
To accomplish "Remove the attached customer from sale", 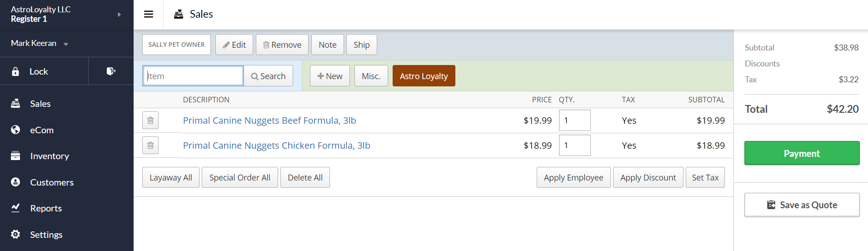I will click(x=282, y=45).
